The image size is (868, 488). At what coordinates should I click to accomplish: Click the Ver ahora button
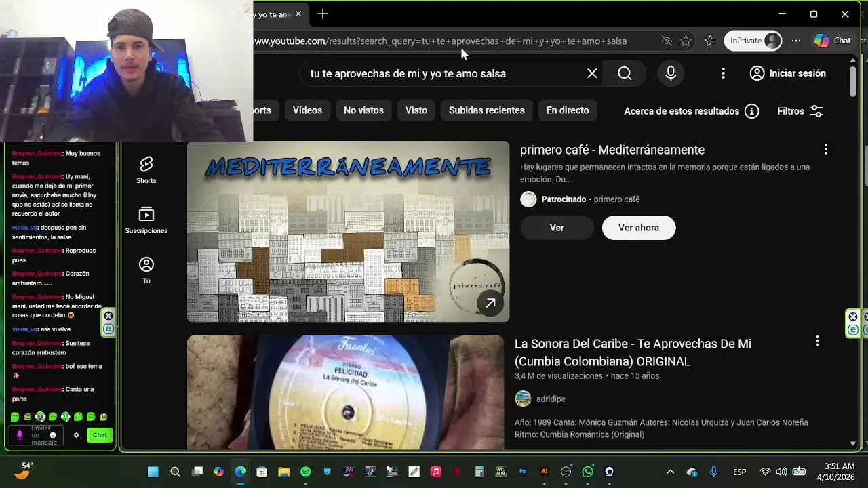(639, 228)
